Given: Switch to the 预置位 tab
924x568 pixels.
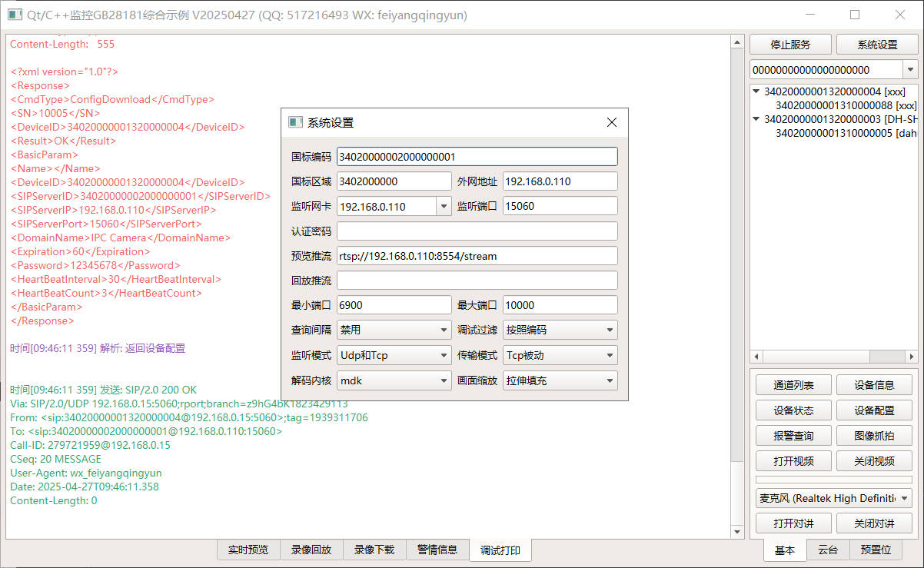Looking at the screenshot, I should (x=876, y=550).
